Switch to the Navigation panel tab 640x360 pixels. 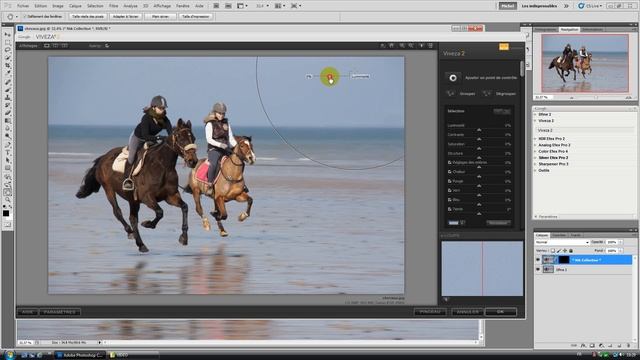(569, 29)
